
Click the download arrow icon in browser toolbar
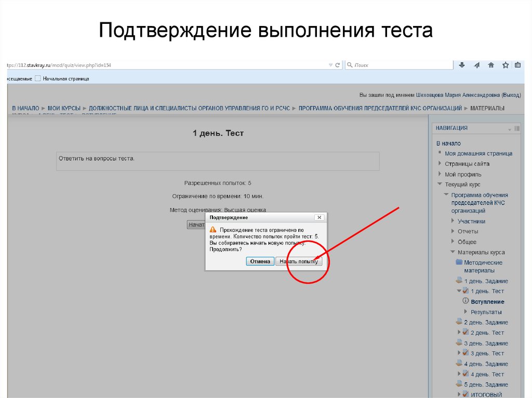[x=462, y=64]
